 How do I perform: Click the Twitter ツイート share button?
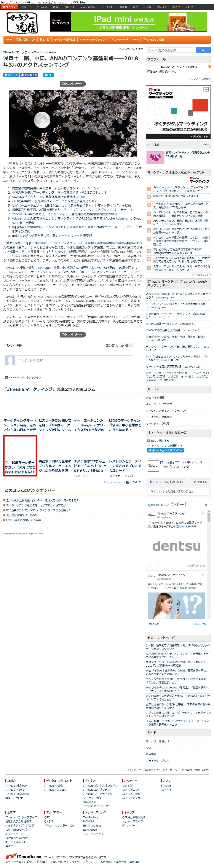11,75
